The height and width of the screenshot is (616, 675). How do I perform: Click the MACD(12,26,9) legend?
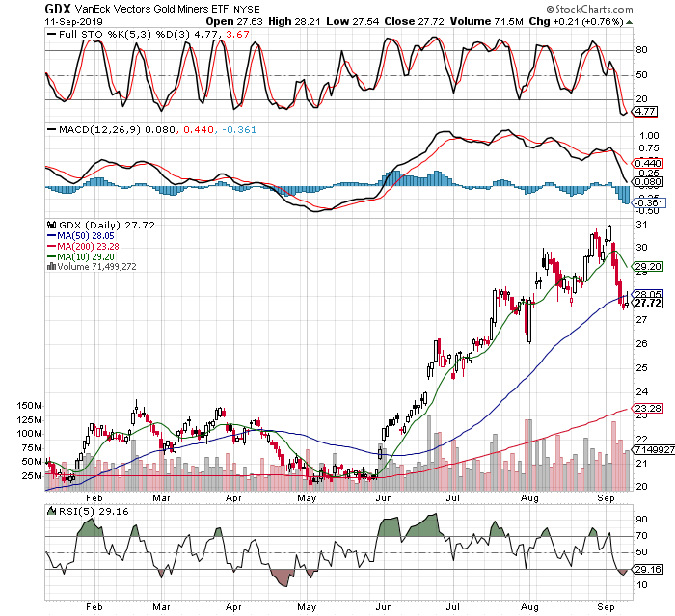(x=99, y=129)
